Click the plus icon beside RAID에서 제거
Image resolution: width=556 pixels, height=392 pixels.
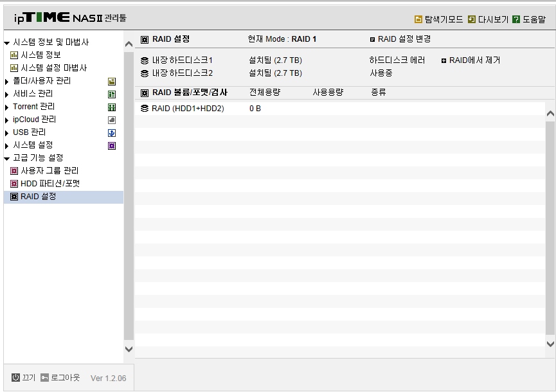click(444, 61)
